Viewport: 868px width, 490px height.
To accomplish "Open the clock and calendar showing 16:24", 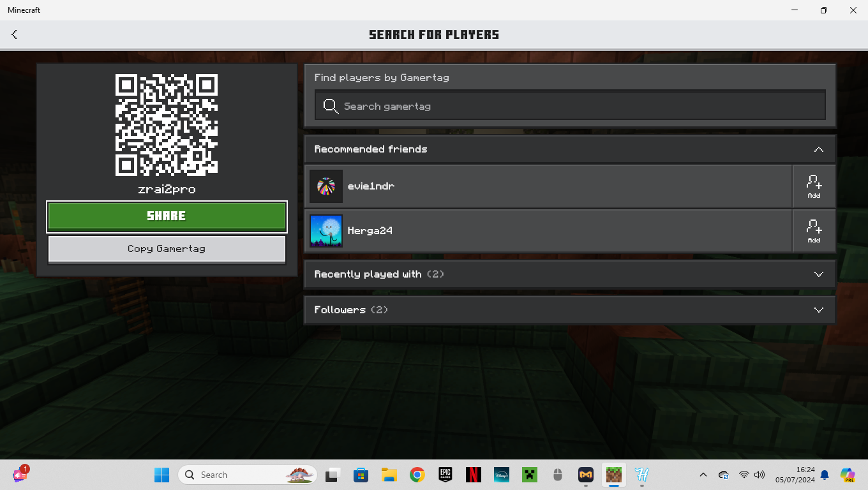I will (795, 475).
